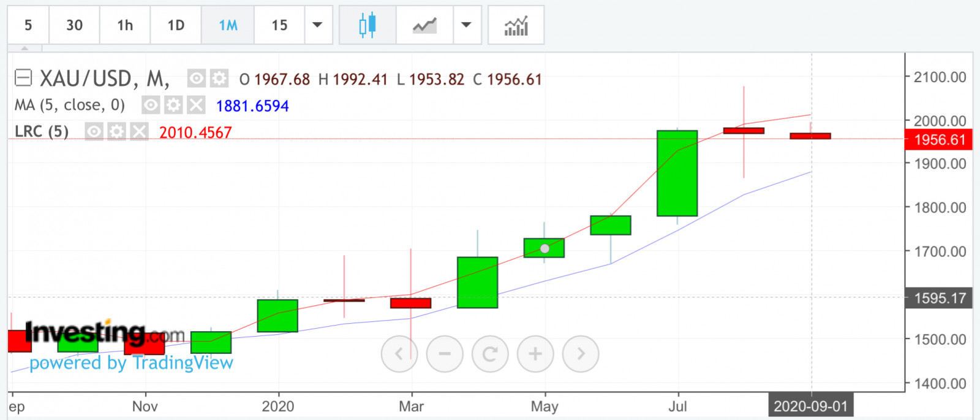The width and height of the screenshot is (980, 420).
Task: Click the large green July candle
Action: coord(677,173)
